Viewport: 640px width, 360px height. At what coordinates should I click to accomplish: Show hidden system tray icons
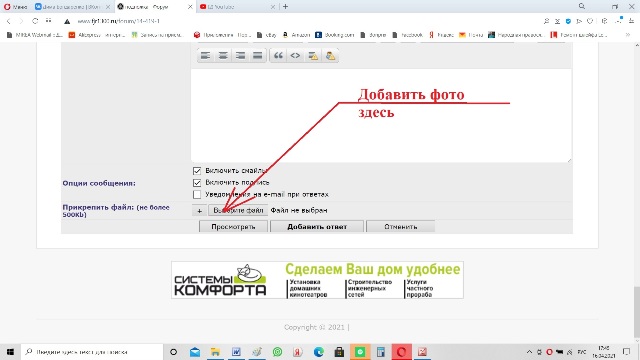tap(529, 351)
